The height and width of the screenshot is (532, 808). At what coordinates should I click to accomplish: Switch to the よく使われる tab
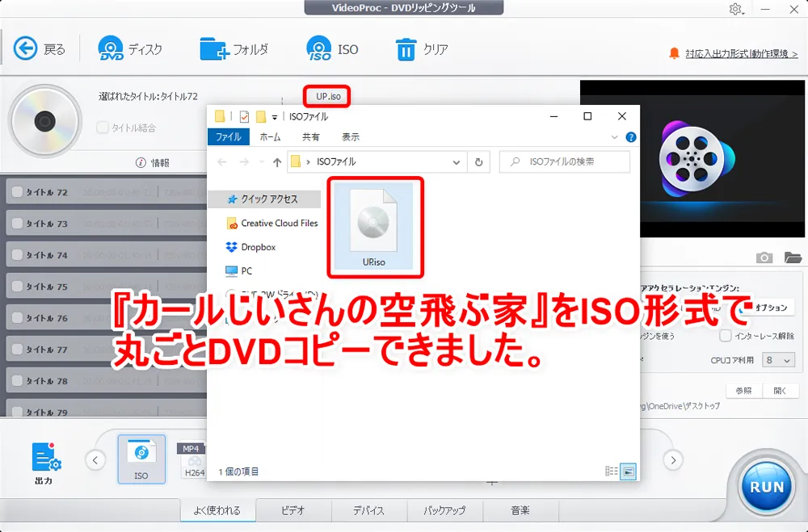pos(217,510)
